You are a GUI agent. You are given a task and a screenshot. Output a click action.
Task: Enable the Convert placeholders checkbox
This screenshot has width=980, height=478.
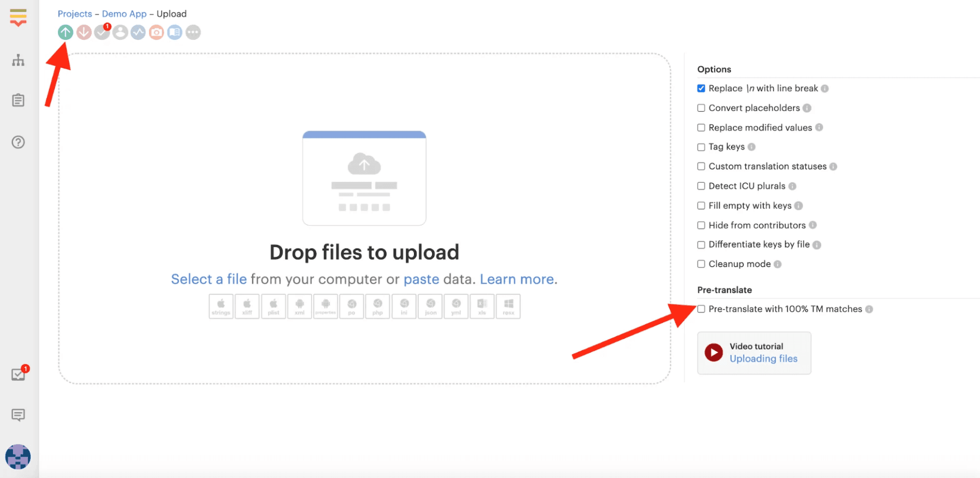701,108
